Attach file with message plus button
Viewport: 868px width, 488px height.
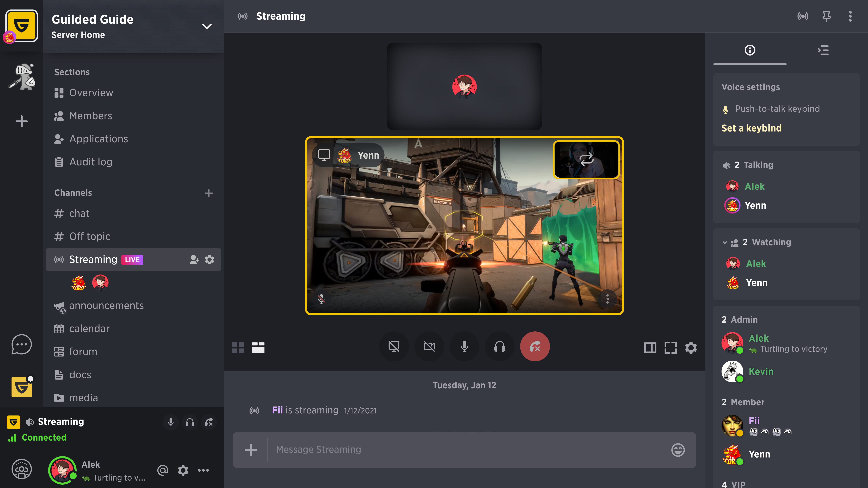251,450
